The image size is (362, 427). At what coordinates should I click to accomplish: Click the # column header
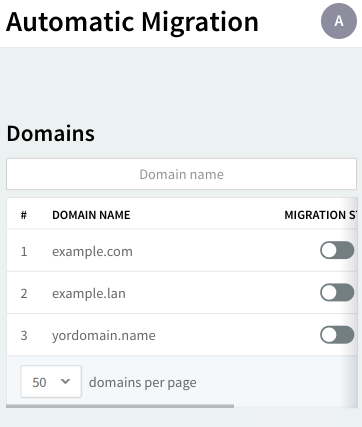pos(24,215)
